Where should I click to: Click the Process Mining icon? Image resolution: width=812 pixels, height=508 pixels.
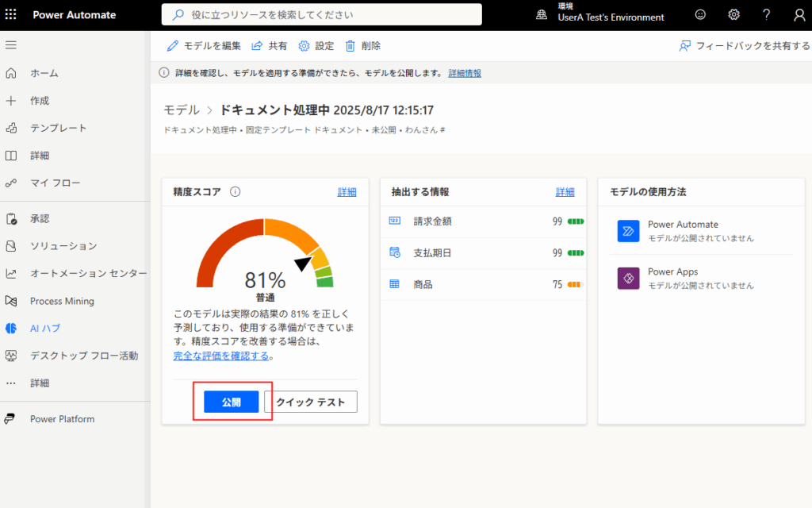[11, 301]
